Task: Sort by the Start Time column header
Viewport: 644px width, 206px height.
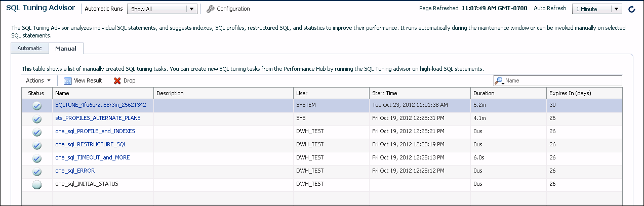Action: click(x=385, y=93)
